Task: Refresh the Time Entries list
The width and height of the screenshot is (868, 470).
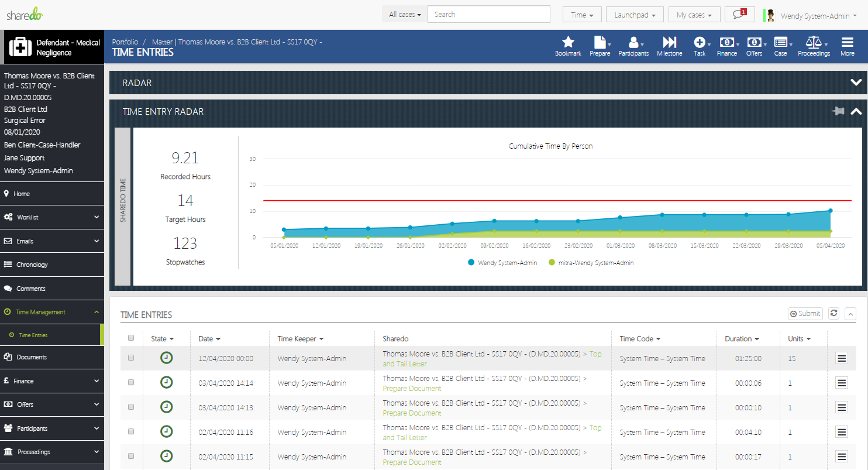Action: pos(834,314)
